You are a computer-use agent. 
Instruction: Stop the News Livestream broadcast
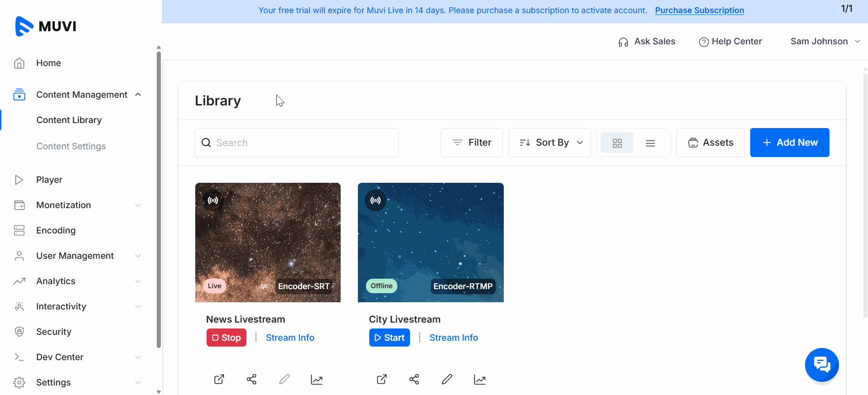227,338
